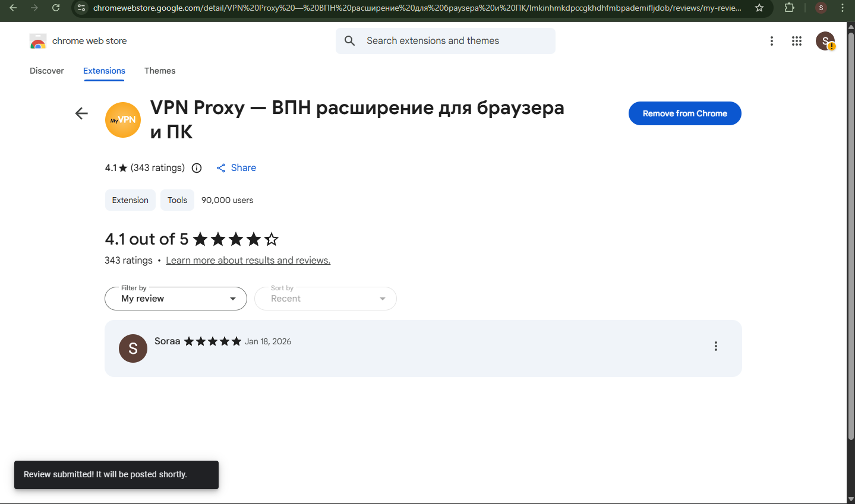
Task: Open the browser Extensions puzzle icon
Action: [x=790, y=8]
